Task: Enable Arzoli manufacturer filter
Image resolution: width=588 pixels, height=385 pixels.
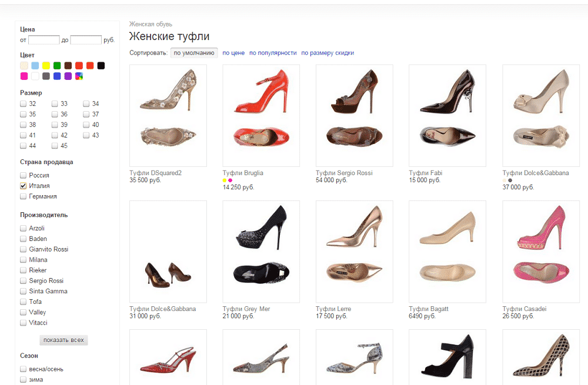Action: (x=24, y=228)
